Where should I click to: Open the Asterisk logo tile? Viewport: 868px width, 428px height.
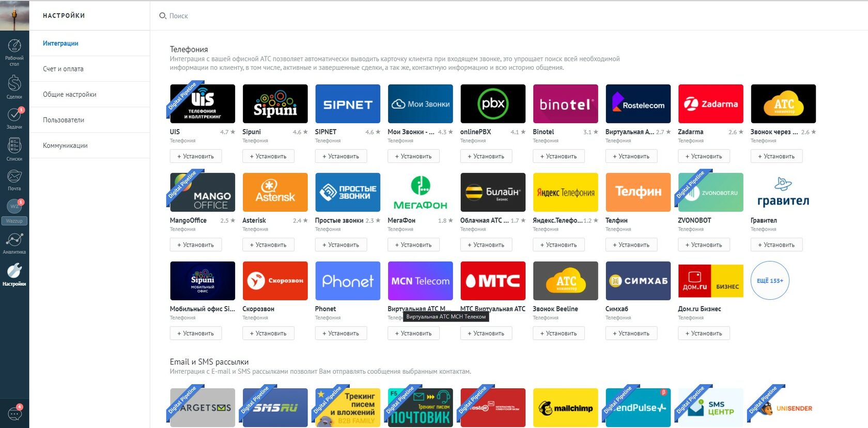pos(275,192)
